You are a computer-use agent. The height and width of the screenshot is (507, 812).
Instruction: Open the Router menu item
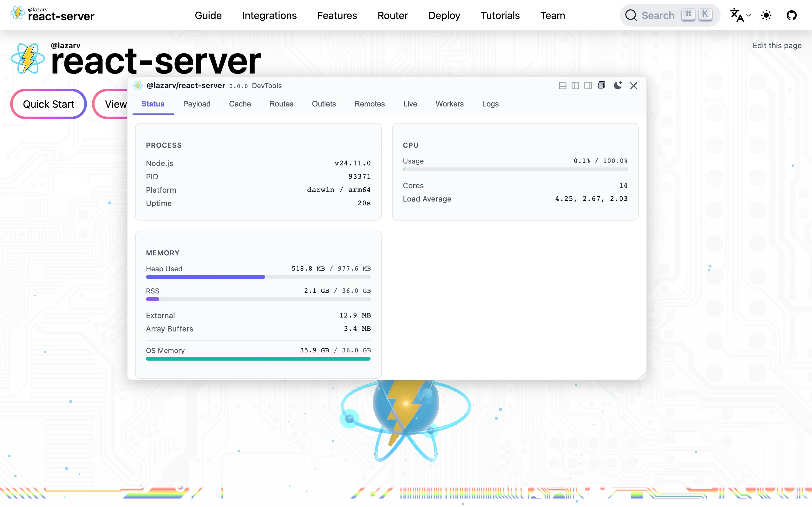point(392,16)
